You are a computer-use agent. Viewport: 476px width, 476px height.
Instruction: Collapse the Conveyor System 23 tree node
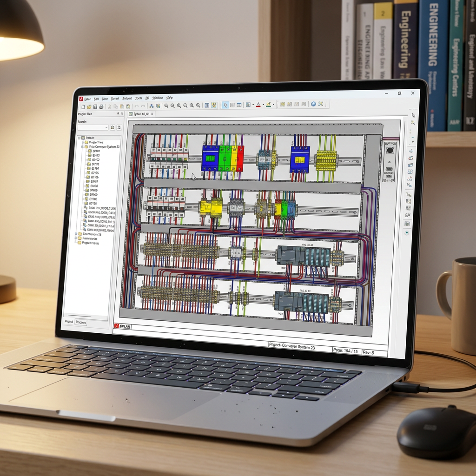[x=82, y=146]
